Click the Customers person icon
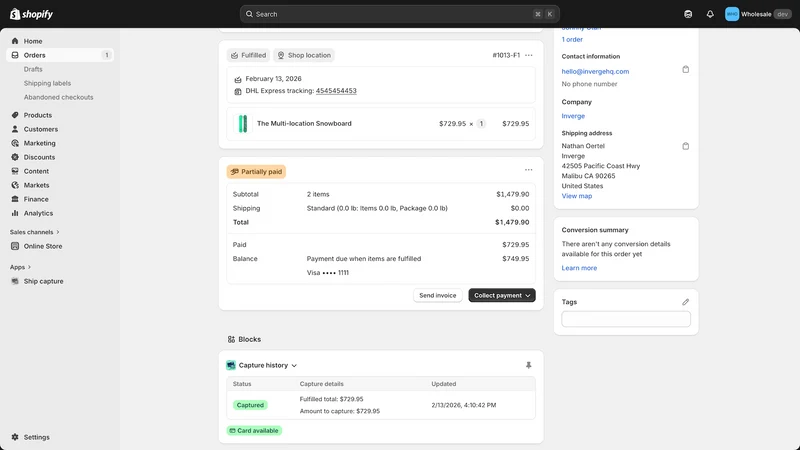 point(15,129)
